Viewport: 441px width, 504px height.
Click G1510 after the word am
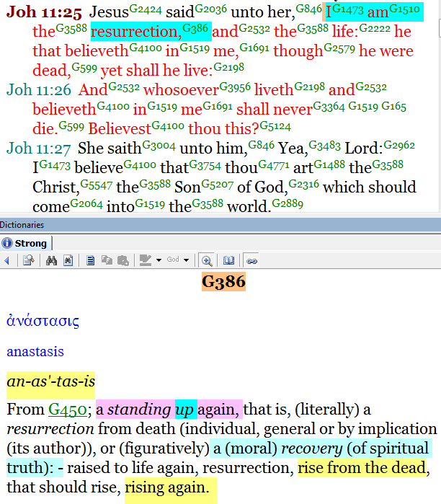pos(405,9)
